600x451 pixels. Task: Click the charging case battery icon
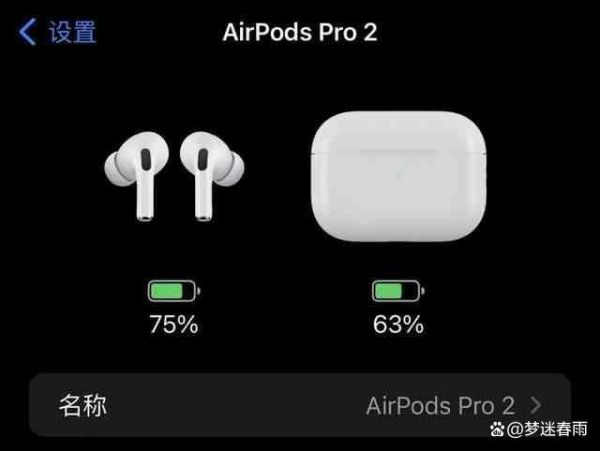coord(398,291)
